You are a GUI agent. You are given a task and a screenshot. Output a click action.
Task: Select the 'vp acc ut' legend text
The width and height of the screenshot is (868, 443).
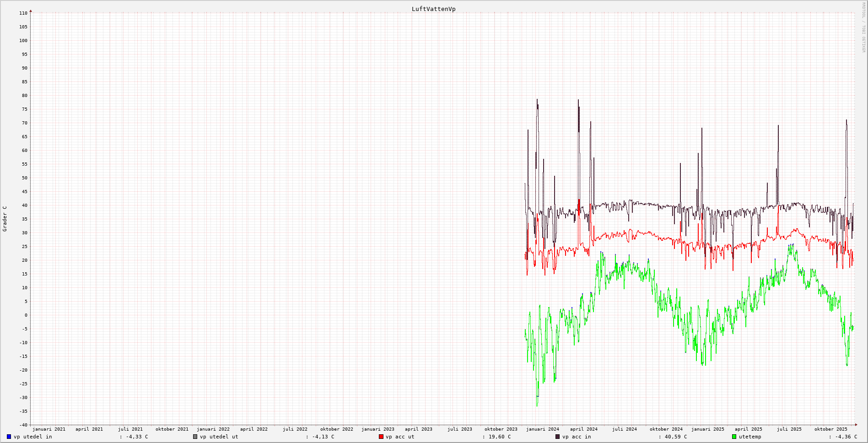(x=400, y=437)
